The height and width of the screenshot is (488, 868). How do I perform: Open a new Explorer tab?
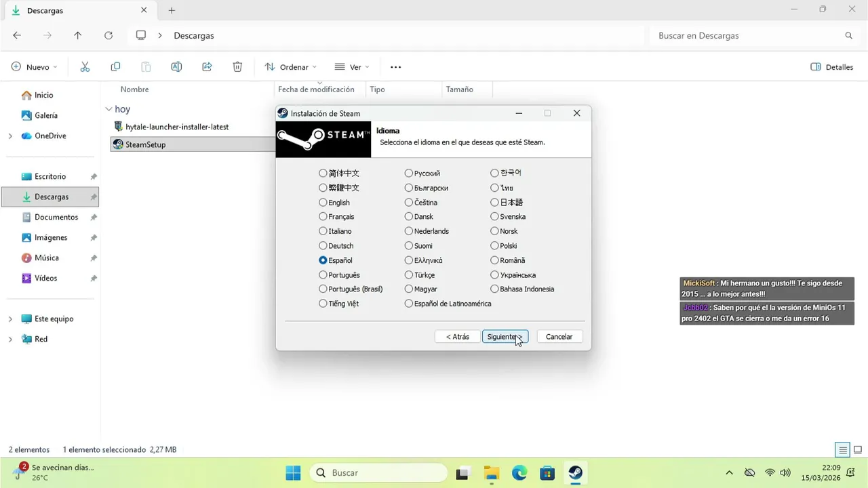pyautogui.click(x=172, y=10)
